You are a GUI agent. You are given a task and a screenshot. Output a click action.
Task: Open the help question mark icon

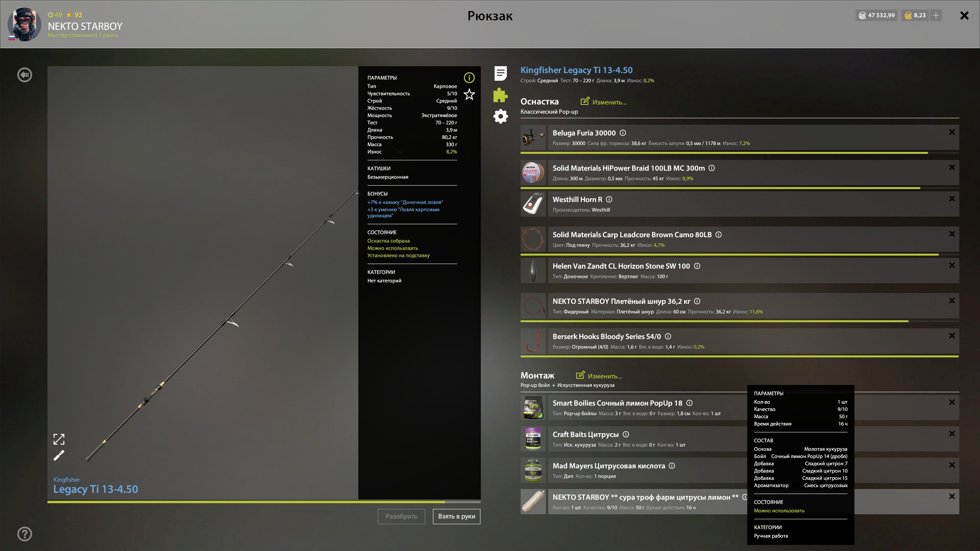(25, 534)
